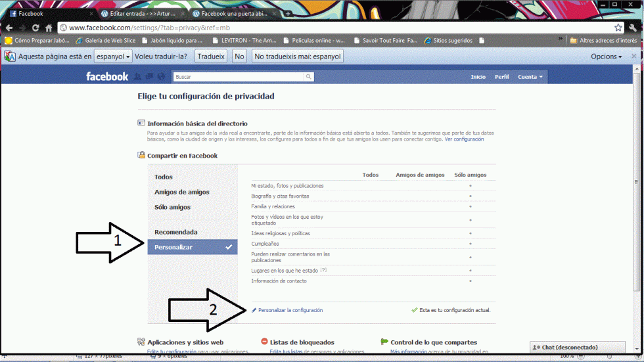Open the Ver configuración link
Viewport: 644px width, 362px height.
click(x=464, y=139)
